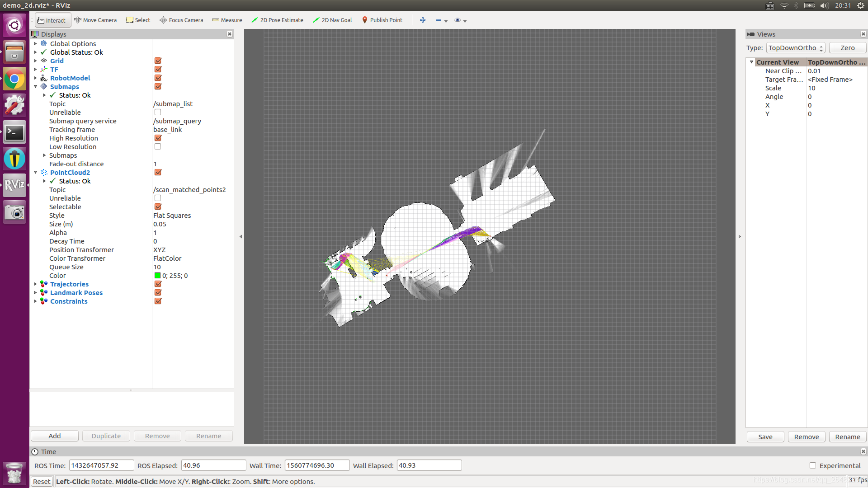Collapse the PointCloud2 display entry
This screenshot has width=868, height=488.
point(35,173)
